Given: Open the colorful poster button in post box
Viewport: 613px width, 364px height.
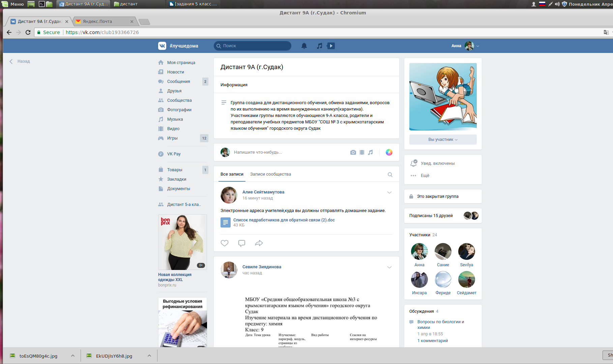Looking at the screenshot, I should [389, 152].
